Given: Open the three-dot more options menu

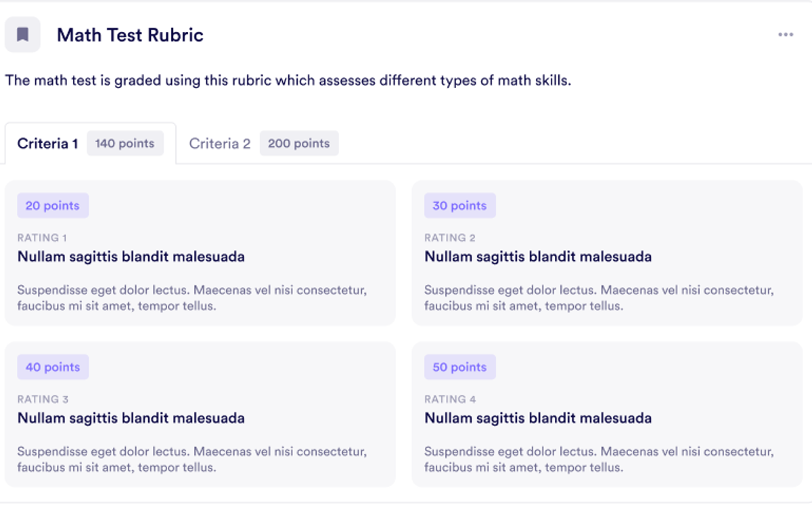Looking at the screenshot, I should [x=786, y=35].
